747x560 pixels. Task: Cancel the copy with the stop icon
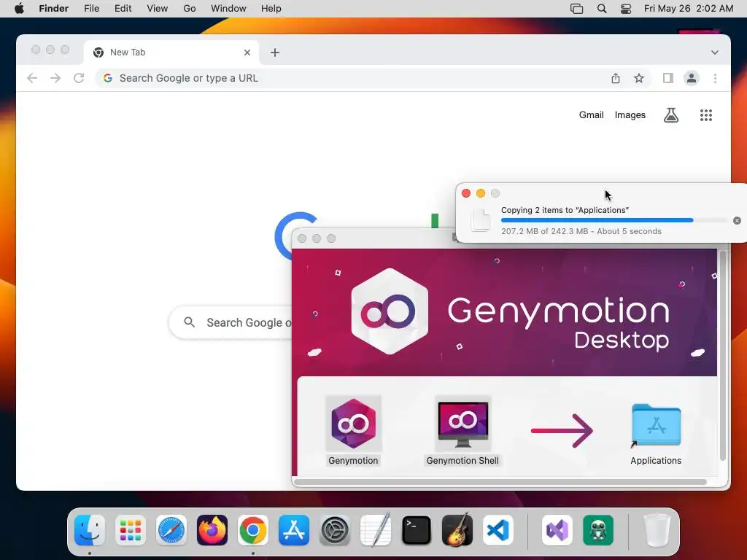click(x=737, y=220)
